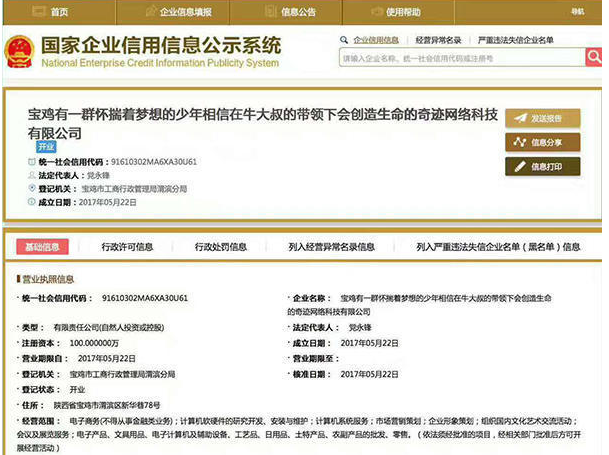The height and width of the screenshot is (455, 609).
Task: Click the 发送报告 paper-plane icon
Action: (x=519, y=118)
